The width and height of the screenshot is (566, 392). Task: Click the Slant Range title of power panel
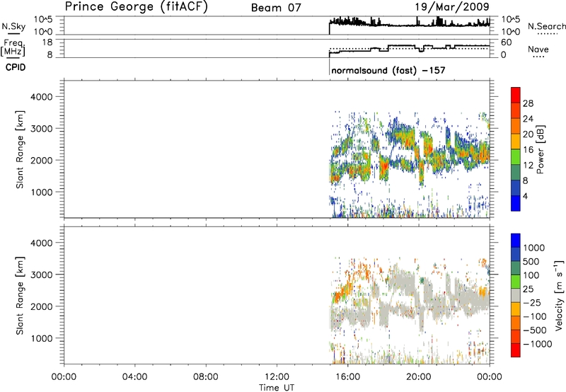click(x=20, y=149)
